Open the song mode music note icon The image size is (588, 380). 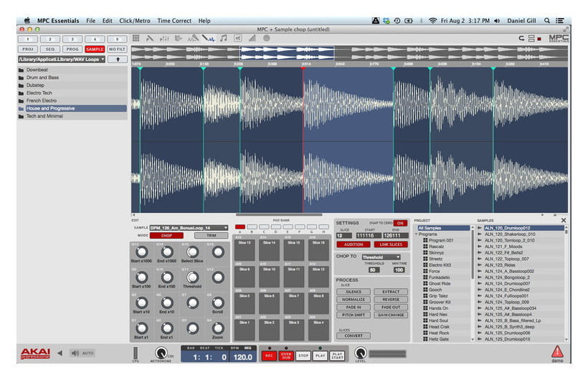(224, 38)
